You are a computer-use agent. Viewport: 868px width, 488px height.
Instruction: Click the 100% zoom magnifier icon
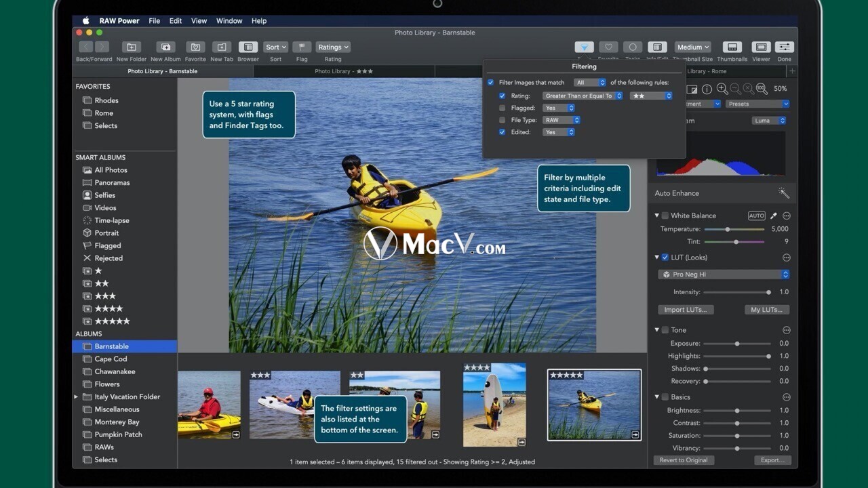[762, 89]
